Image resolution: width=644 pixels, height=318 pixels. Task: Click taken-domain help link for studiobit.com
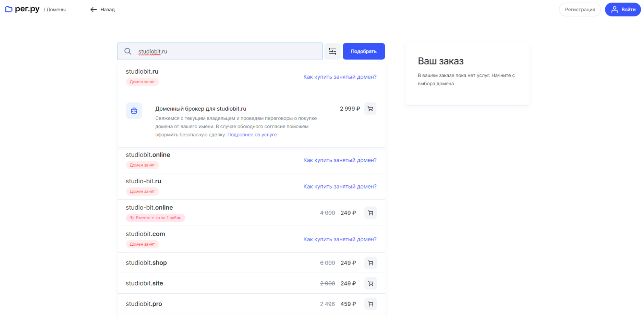[340, 239]
